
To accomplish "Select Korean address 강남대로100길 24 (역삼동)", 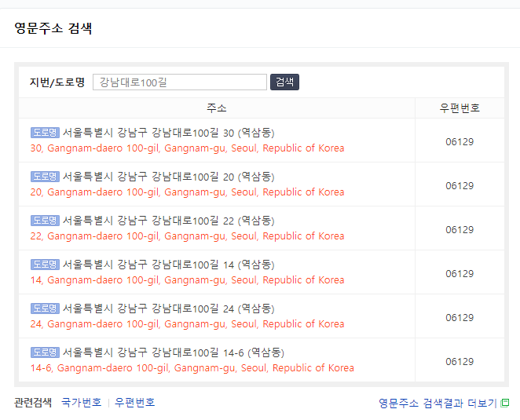I will 168,309.
